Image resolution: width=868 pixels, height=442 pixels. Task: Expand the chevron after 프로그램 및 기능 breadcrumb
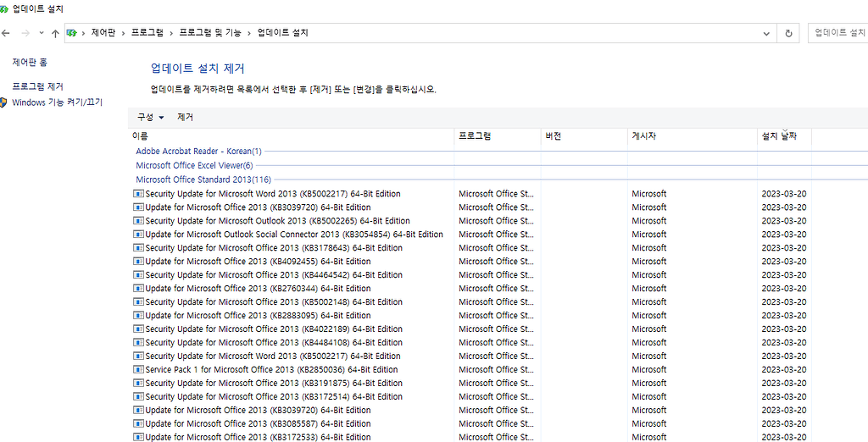(250, 33)
